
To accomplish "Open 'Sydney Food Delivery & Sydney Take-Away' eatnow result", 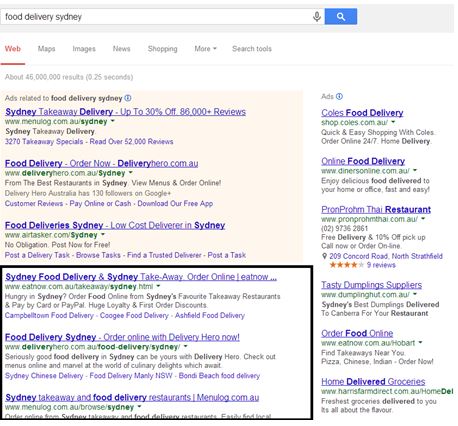I will [141, 277].
